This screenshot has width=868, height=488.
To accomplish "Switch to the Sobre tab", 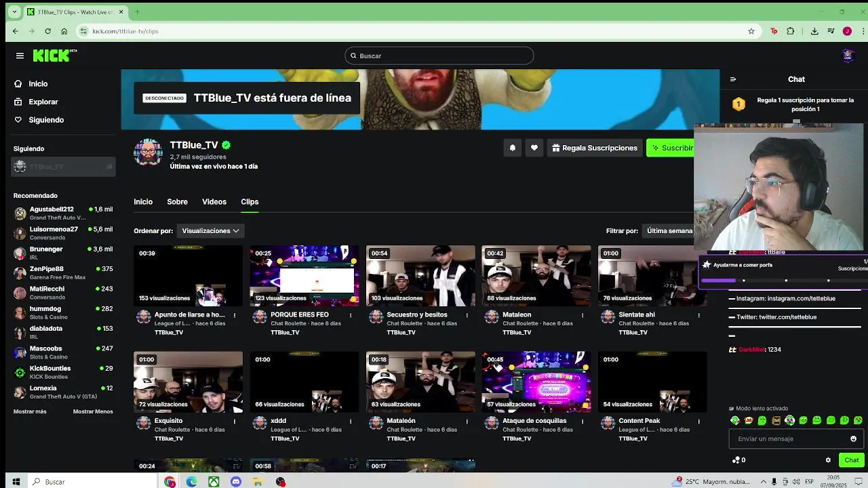I will coord(177,202).
